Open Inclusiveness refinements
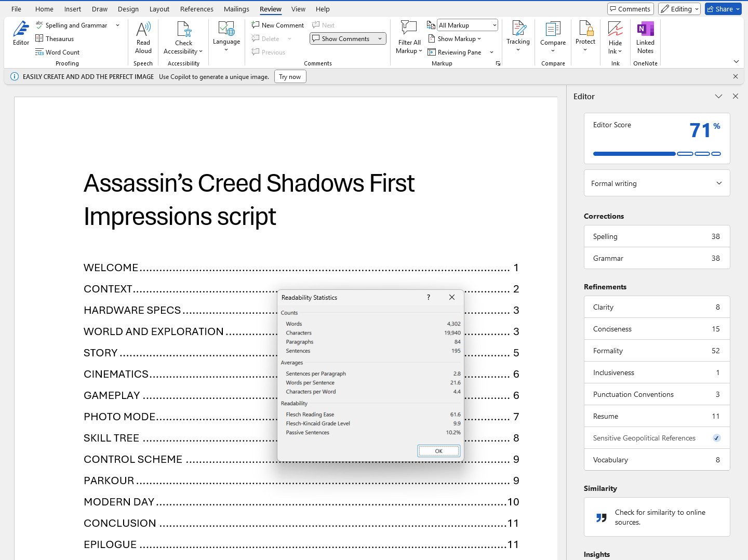This screenshot has width=748, height=560. coord(657,372)
